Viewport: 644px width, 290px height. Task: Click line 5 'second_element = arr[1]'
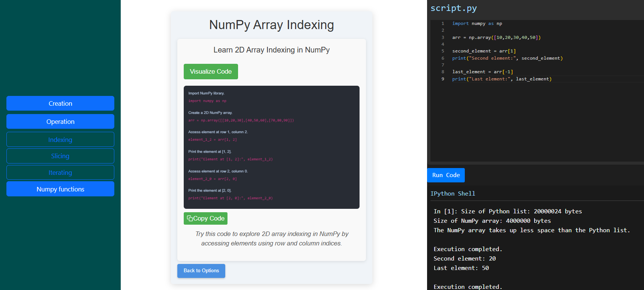click(484, 51)
